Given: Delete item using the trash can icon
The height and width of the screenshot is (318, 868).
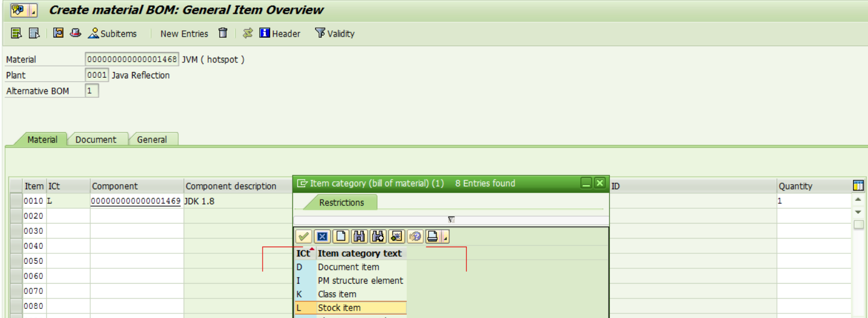Looking at the screenshot, I should coord(223,34).
